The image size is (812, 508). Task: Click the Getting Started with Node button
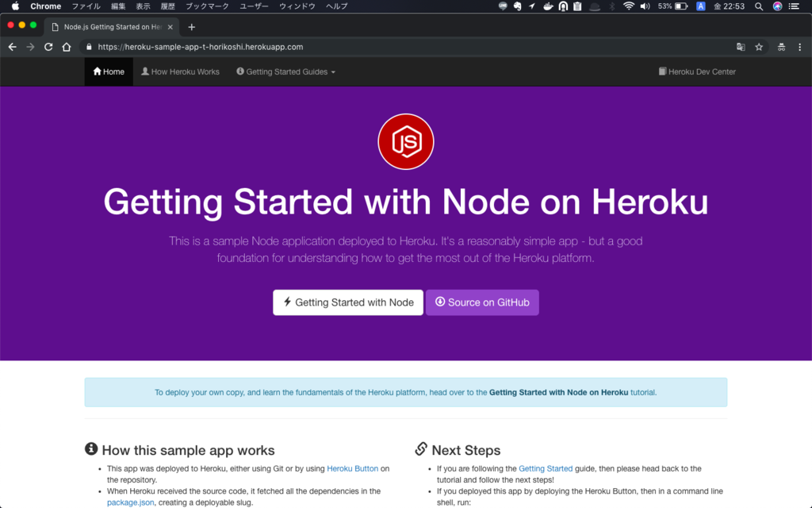pyautogui.click(x=348, y=302)
